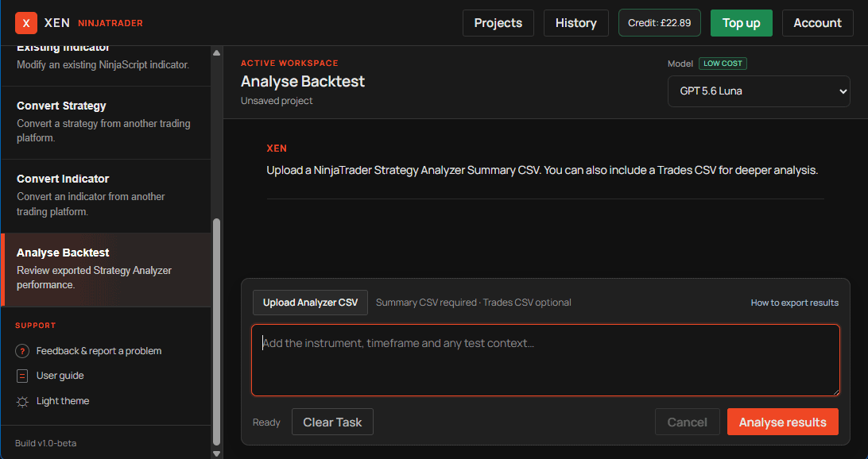Focus the instrument and timeframe context textbox
Image resolution: width=868 pixels, height=459 pixels.
(545, 360)
